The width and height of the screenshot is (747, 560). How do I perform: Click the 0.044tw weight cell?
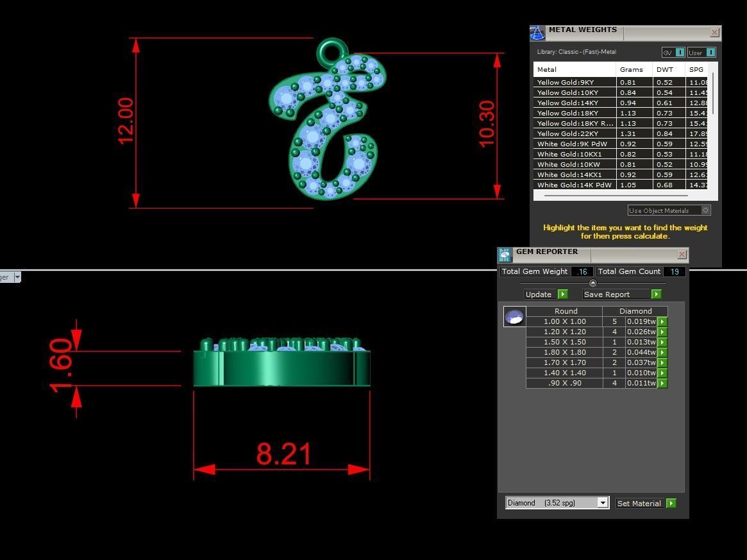pyautogui.click(x=641, y=352)
